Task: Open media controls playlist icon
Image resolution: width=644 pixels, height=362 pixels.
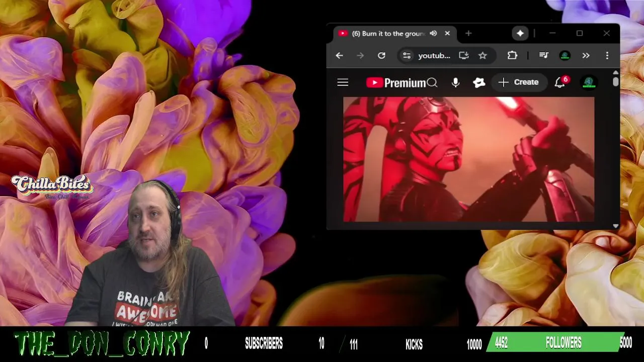Action: pyautogui.click(x=544, y=56)
